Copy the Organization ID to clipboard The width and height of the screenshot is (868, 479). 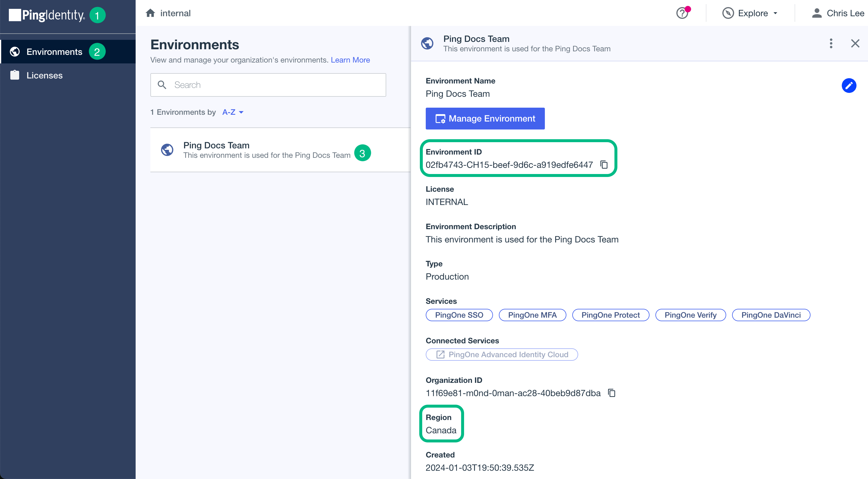[x=611, y=393]
